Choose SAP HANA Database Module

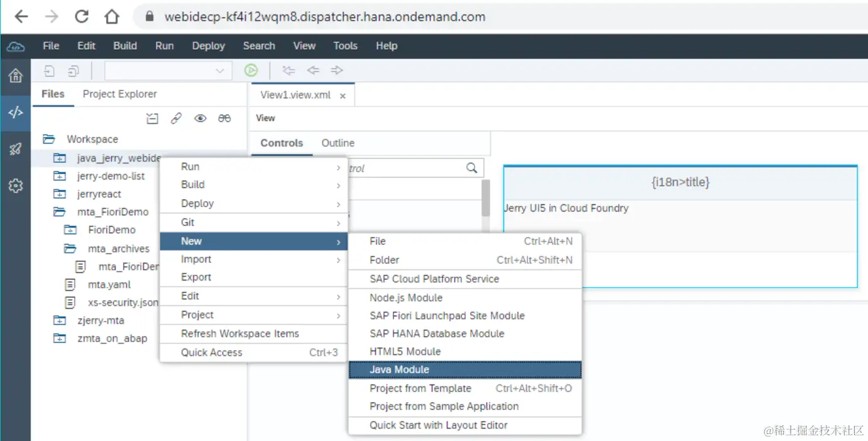point(465,333)
